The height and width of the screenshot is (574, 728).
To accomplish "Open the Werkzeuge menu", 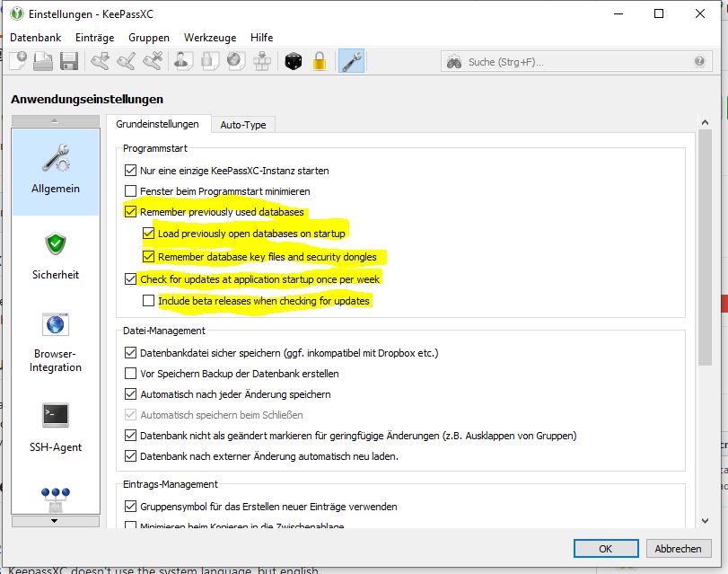I will 210,38.
